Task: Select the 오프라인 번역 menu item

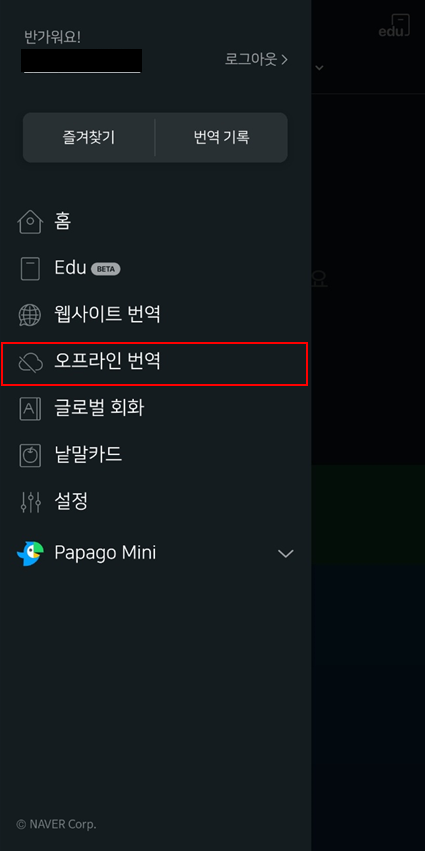Action: (x=155, y=364)
